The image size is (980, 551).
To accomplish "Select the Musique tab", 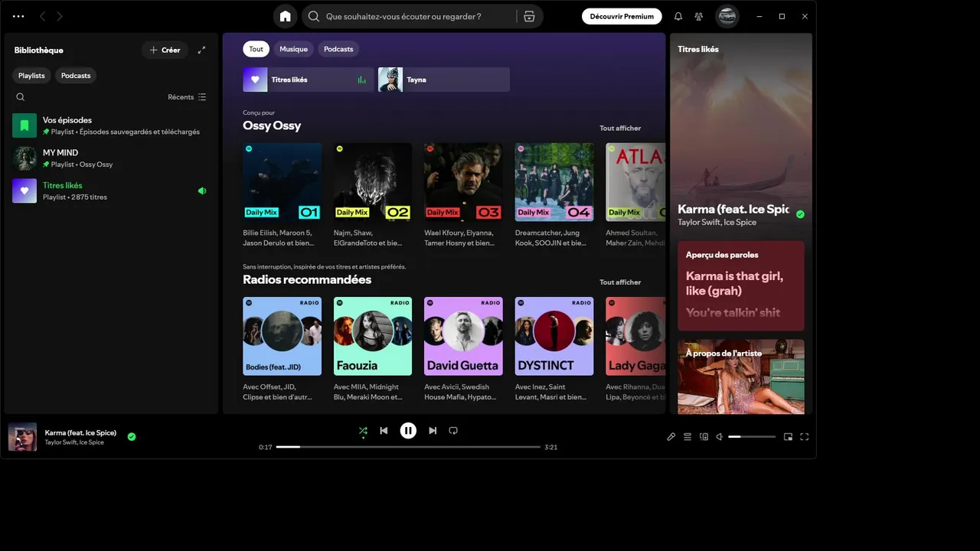I will [293, 49].
